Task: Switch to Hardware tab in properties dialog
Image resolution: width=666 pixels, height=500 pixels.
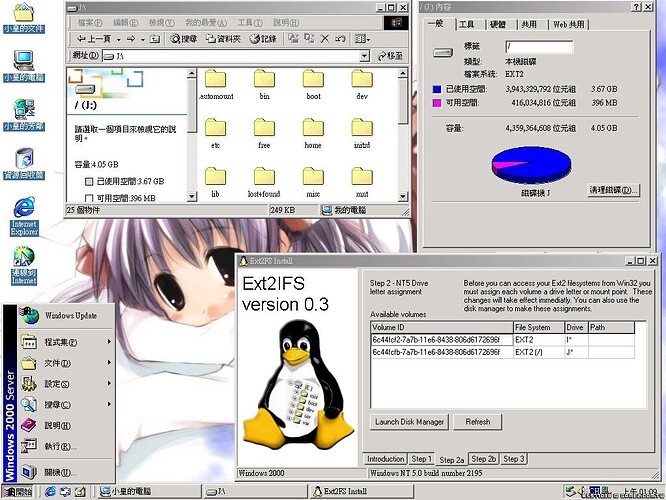Action: tap(498, 25)
